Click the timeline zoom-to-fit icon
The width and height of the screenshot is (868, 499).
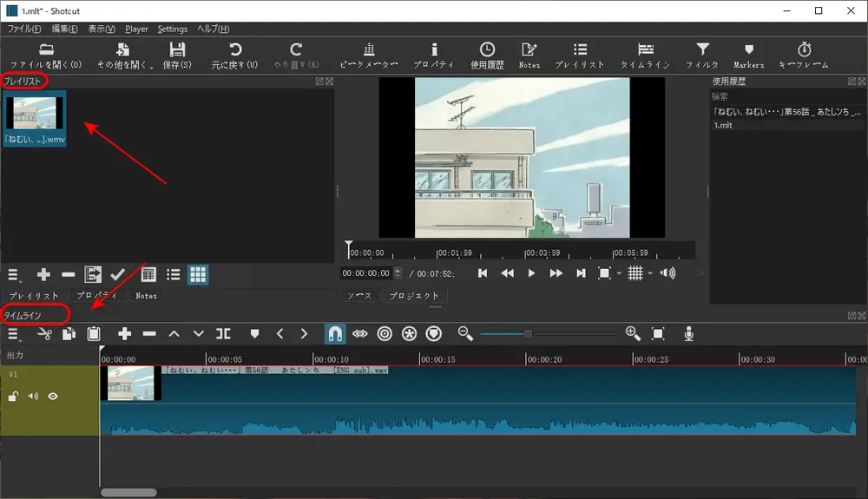658,334
